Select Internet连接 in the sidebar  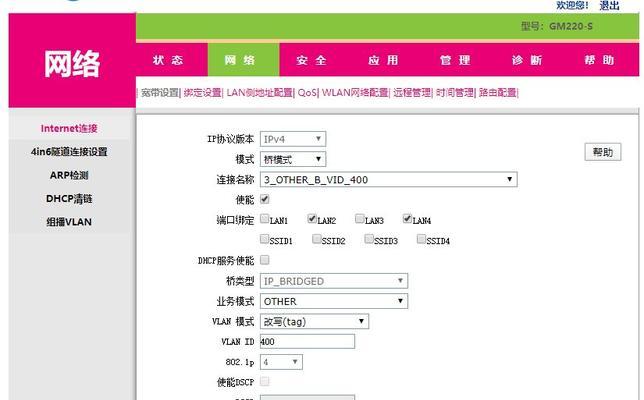click(69, 129)
